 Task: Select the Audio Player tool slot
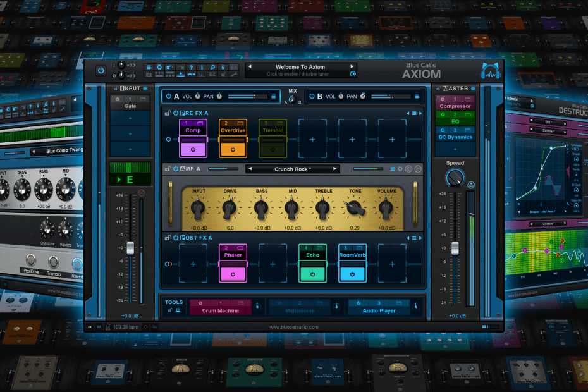[x=378, y=310]
